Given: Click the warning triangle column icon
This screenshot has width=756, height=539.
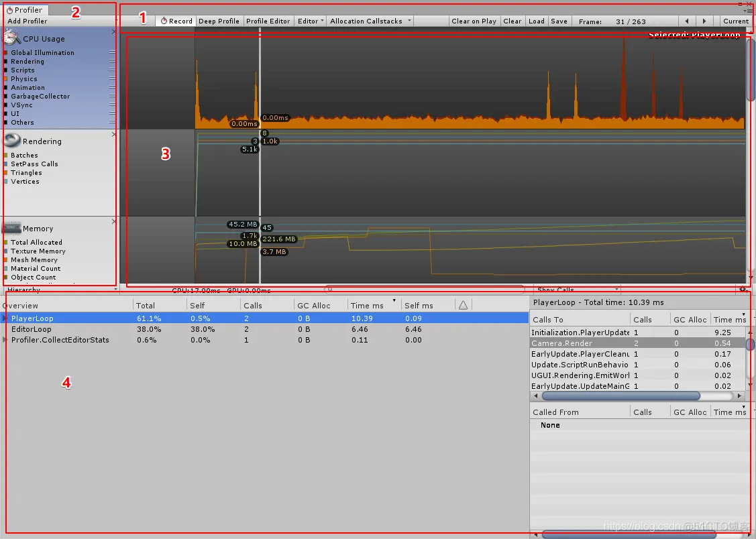Looking at the screenshot, I should click(x=463, y=305).
